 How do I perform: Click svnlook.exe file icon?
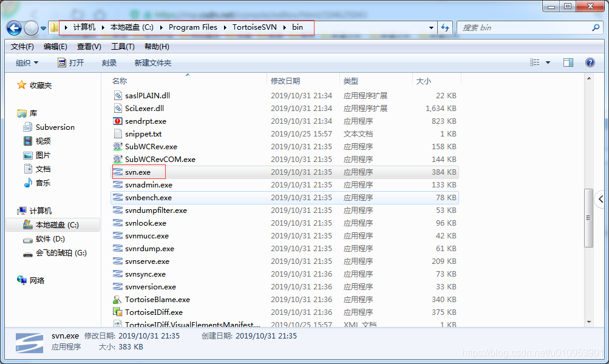tap(118, 223)
